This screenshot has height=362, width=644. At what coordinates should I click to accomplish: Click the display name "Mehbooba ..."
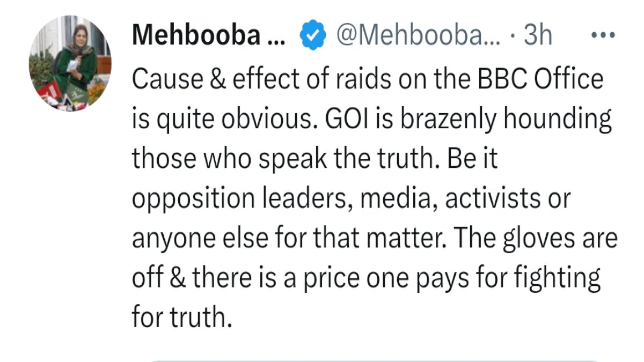pyautogui.click(x=210, y=36)
